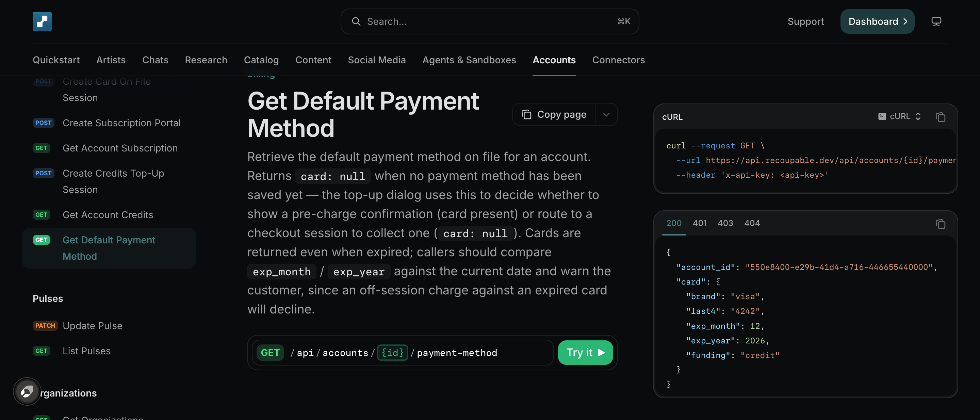Open Create Subscription Portal in sidebar
This screenshot has width=980, height=420.
pos(109,123)
